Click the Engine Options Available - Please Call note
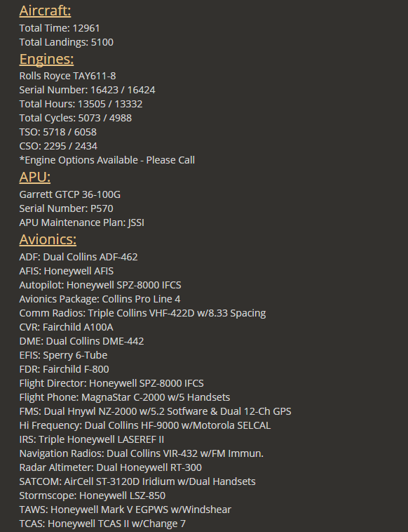Screen dimensions: 408x532 click(107, 160)
